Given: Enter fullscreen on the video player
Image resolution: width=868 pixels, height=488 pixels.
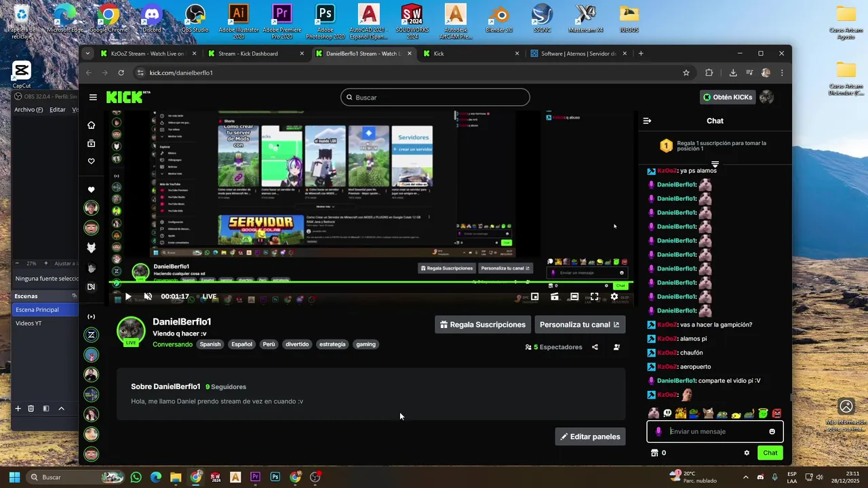Looking at the screenshot, I should click(x=594, y=296).
